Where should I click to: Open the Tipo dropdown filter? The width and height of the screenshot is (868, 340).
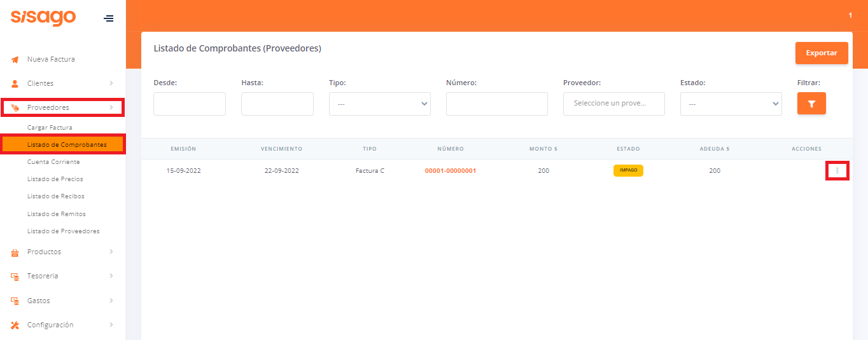coord(379,104)
